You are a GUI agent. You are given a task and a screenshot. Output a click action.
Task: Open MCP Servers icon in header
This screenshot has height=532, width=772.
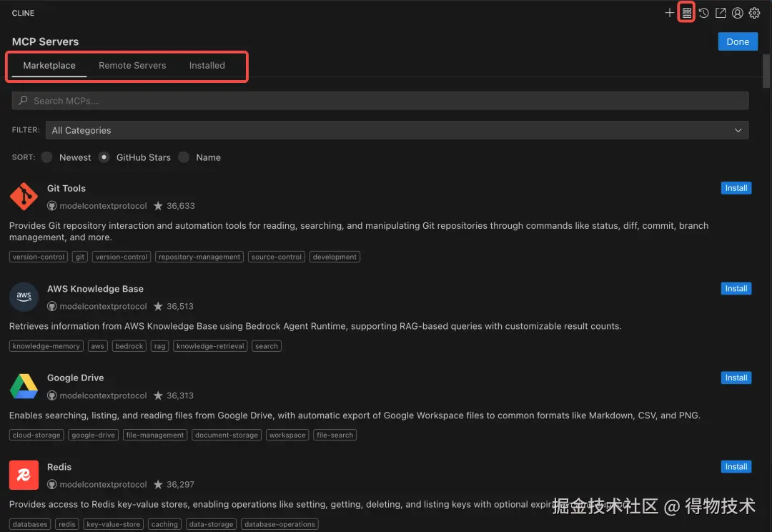click(x=686, y=13)
